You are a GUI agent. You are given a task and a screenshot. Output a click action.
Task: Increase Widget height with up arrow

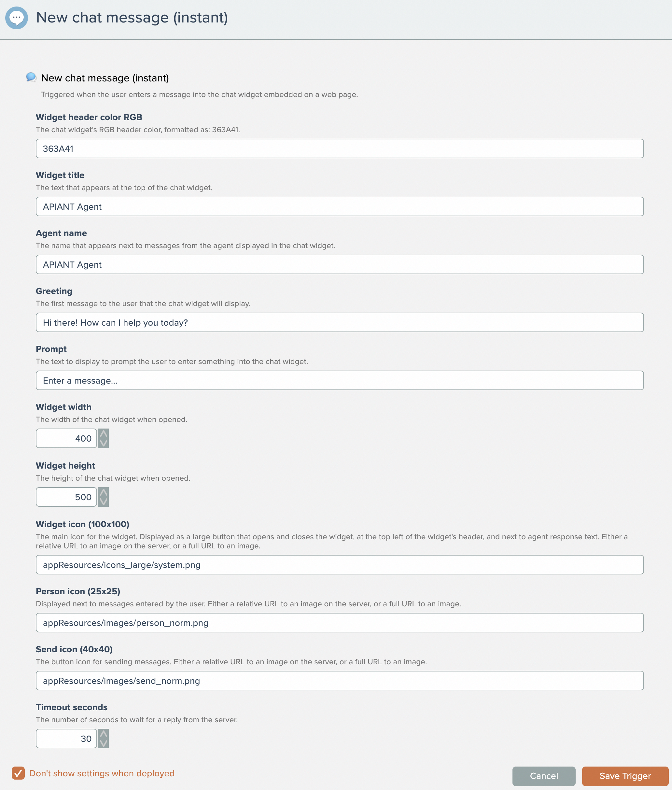[103, 492]
